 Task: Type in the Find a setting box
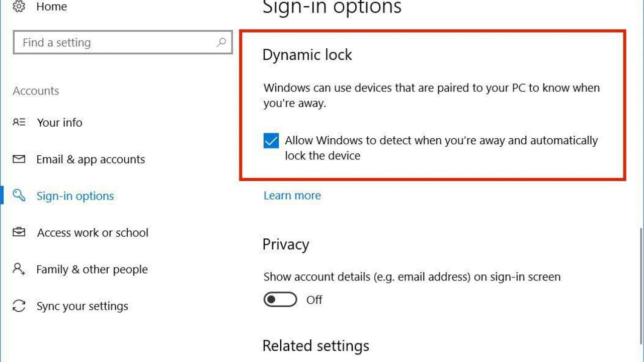116,43
